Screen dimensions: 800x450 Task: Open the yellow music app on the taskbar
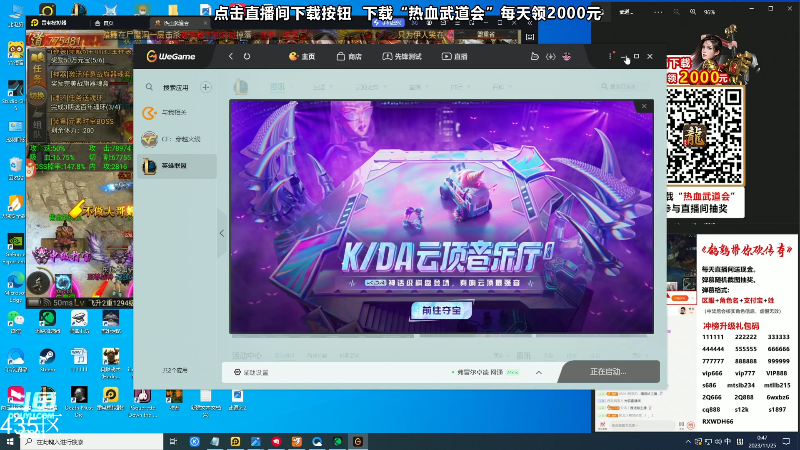pyautogui.click(x=235, y=441)
